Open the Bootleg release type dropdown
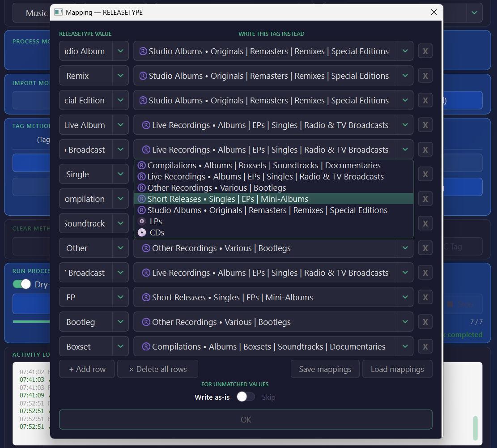The width and height of the screenshot is (497, 448). tap(120, 321)
